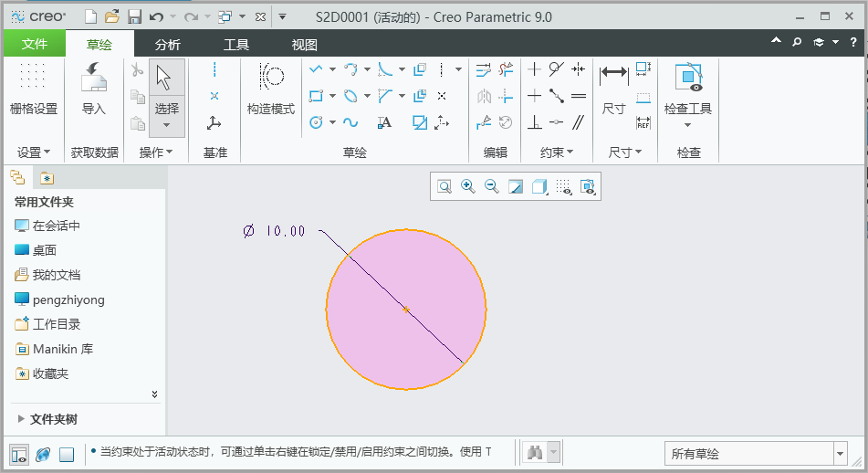Click the sketch Coordinate System tool

point(442,122)
